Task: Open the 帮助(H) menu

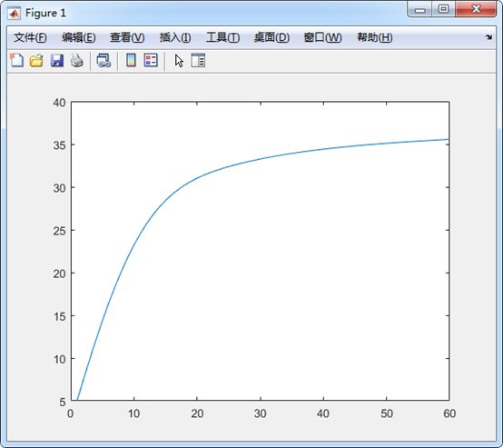Action: click(x=375, y=37)
